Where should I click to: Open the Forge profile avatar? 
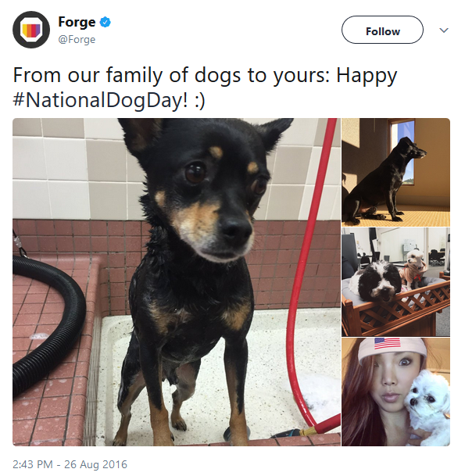pyautogui.click(x=31, y=30)
